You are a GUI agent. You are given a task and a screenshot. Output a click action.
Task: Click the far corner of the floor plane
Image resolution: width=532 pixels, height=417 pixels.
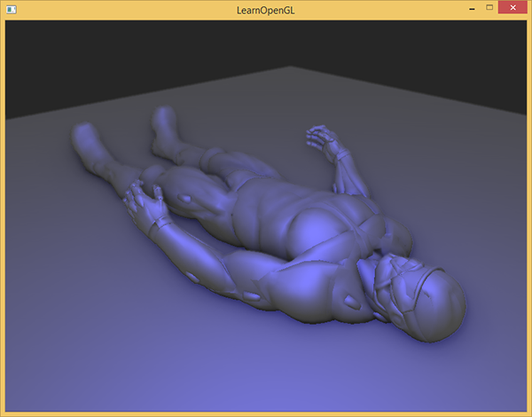[289, 68]
